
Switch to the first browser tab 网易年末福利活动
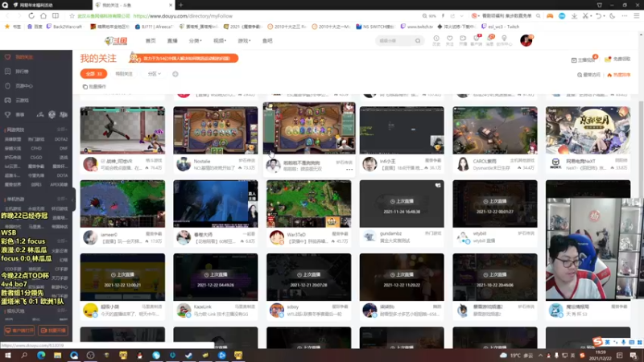pyautogui.click(x=46, y=5)
